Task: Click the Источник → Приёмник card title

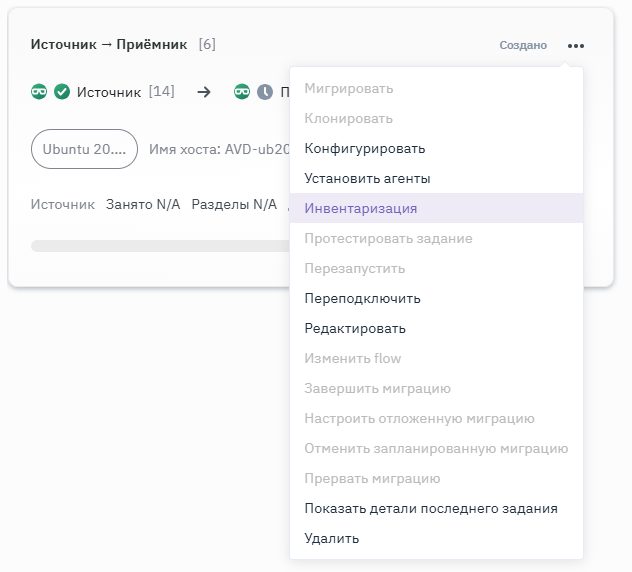Action: 110,44
